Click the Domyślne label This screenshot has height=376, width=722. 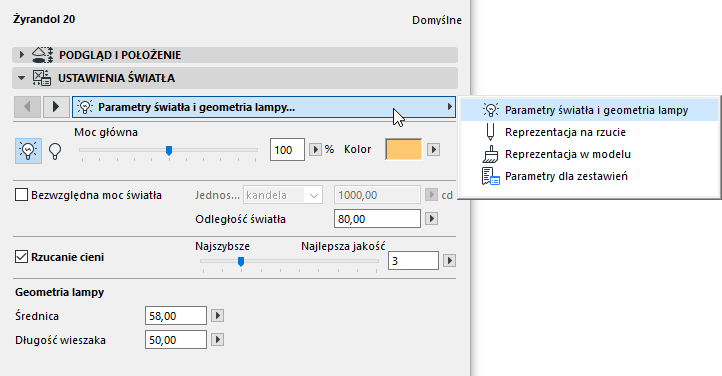[437, 20]
